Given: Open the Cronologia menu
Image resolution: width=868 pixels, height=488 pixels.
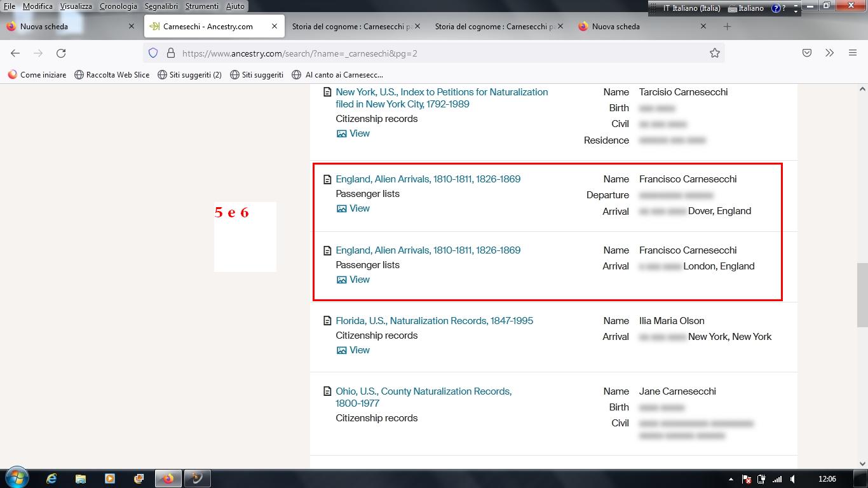Looking at the screenshot, I should tap(118, 6).
